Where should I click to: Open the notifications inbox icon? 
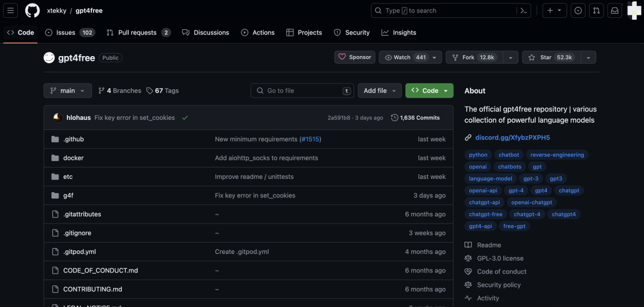(615, 11)
